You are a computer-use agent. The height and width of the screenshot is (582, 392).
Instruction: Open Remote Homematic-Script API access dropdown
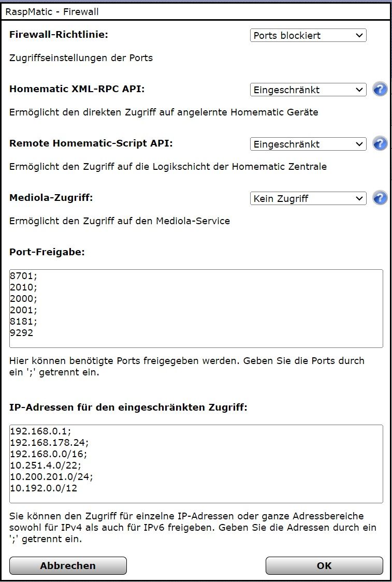[x=308, y=144]
